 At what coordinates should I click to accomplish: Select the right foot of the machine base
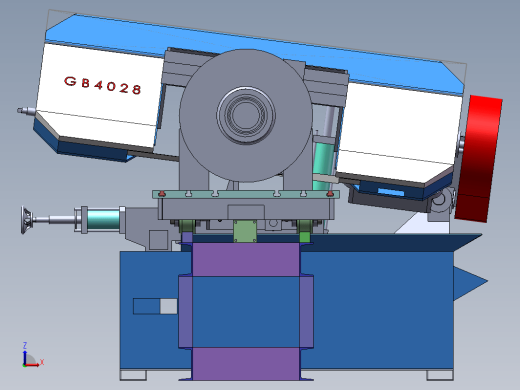440,375
